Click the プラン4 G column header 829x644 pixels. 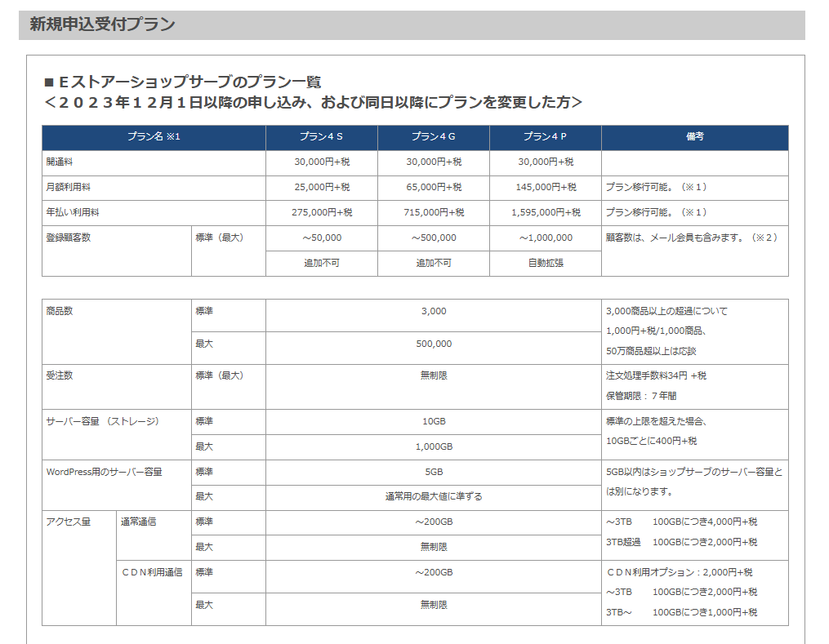pyautogui.click(x=434, y=136)
